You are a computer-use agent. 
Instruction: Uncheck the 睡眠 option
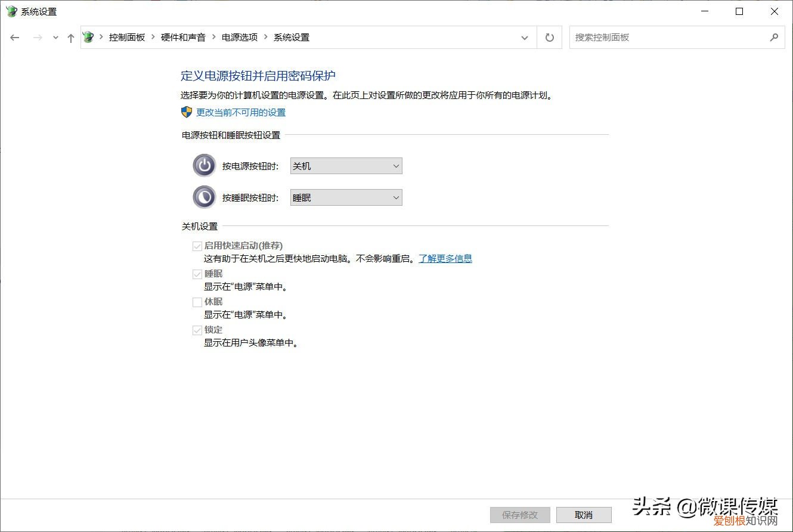[x=197, y=274]
